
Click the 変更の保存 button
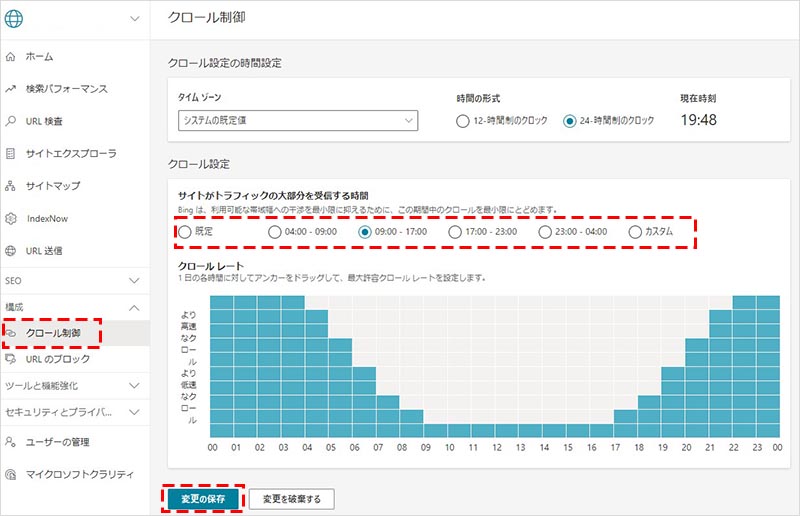pos(203,498)
